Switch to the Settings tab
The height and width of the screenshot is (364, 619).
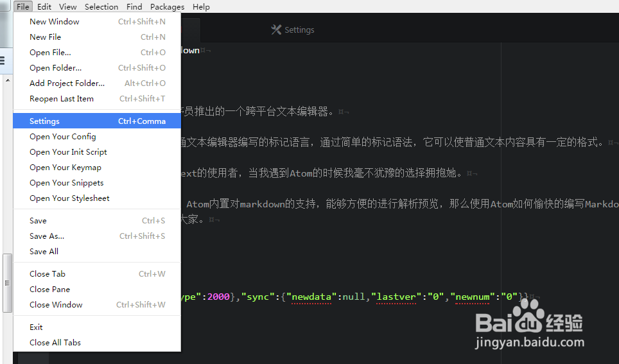click(293, 30)
